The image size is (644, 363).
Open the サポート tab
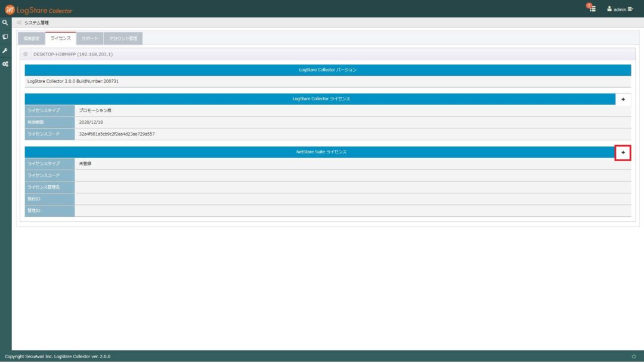[x=90, y=39]
